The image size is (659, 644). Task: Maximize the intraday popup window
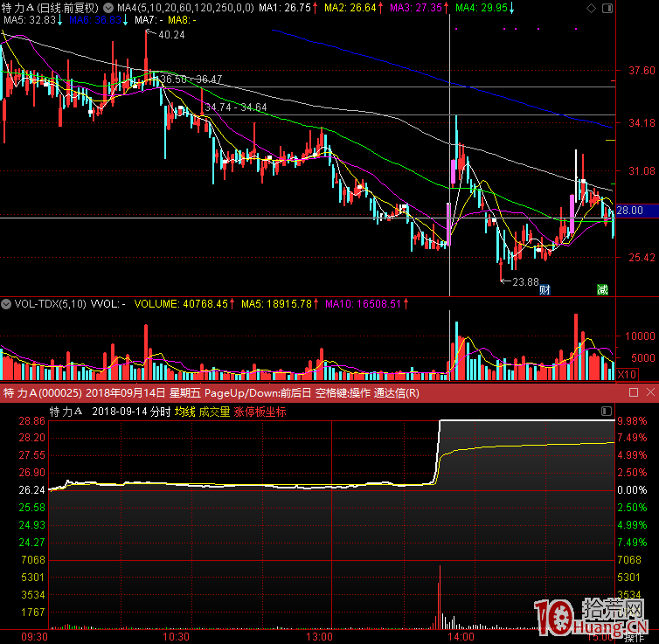[634, 392]
